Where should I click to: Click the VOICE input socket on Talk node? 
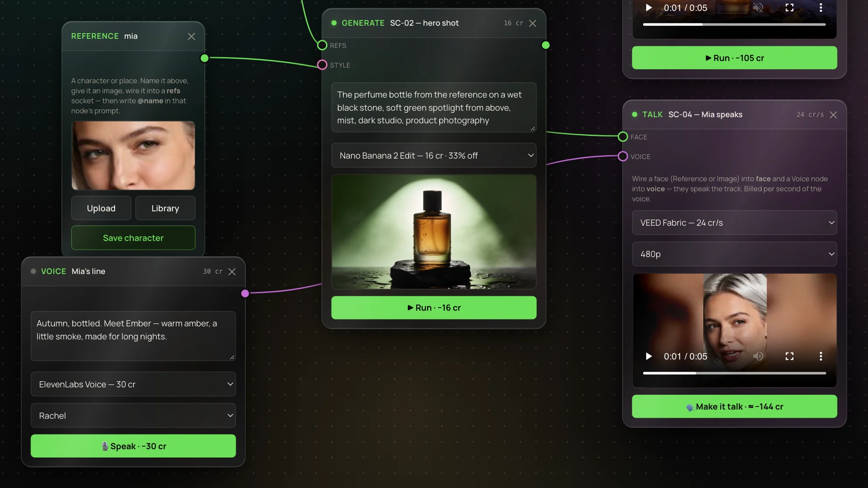click(623, 156)
